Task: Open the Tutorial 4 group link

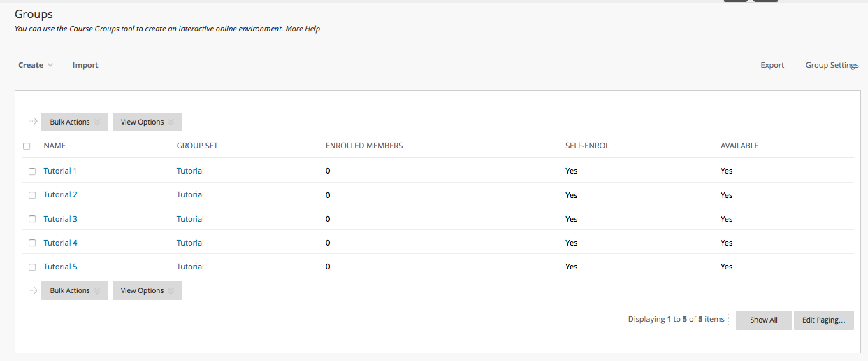Action: point(60,243)
